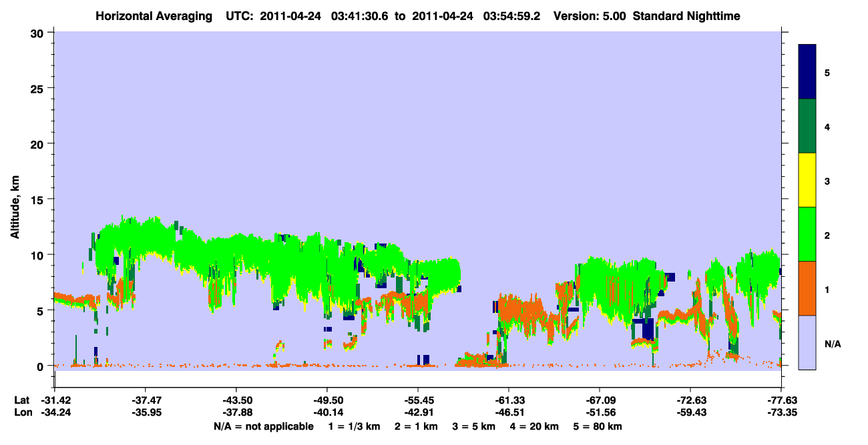868x445 pixels.
Task: Click the longitude value -59.43
Action: pos(690,413)
